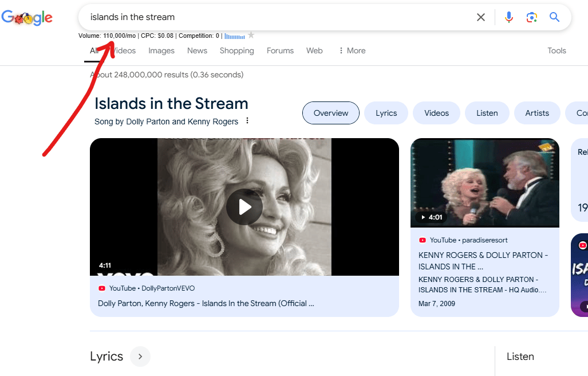The width and height of the screenshot is (588, 376).
Task: Click the Islands in the Stream title
Action: pyautogui.click(x=171, y=104)
